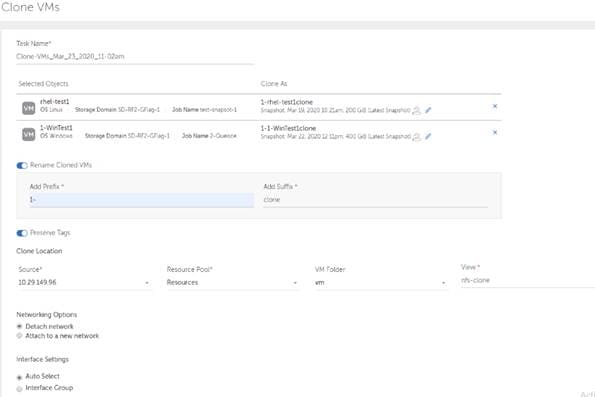595x397 pixels.
Task: Click Storage Domain text in rhel-test1 row
Action: coord(117,110)
